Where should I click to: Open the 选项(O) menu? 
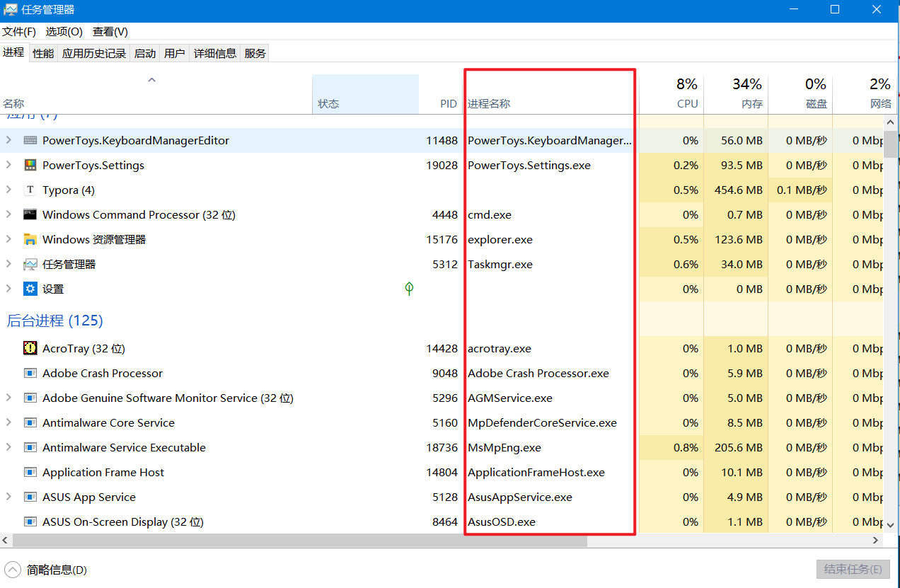click(64, 32)
